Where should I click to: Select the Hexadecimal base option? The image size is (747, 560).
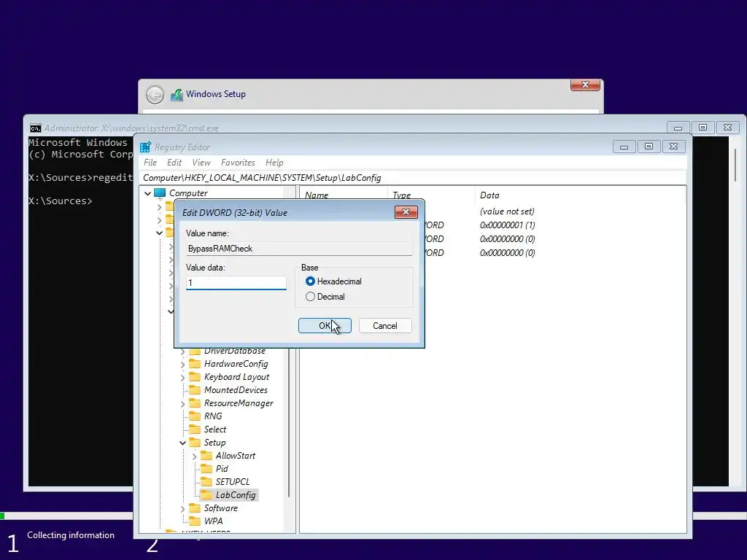[x=333, y=281]
